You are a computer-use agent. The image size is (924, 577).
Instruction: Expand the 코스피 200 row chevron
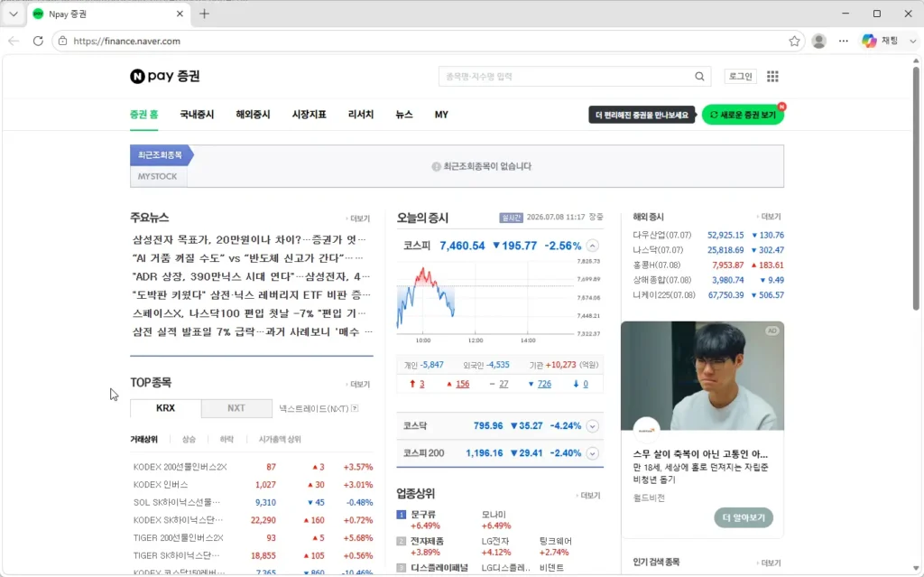[x=593, y=453]
